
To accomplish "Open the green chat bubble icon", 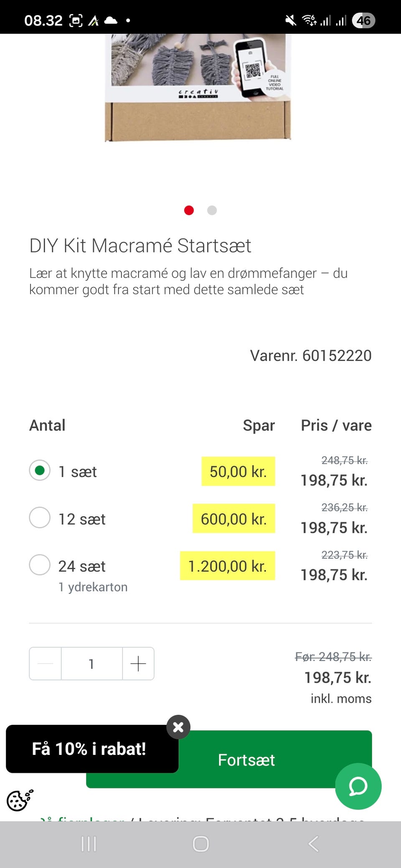I will coord(358,786).
